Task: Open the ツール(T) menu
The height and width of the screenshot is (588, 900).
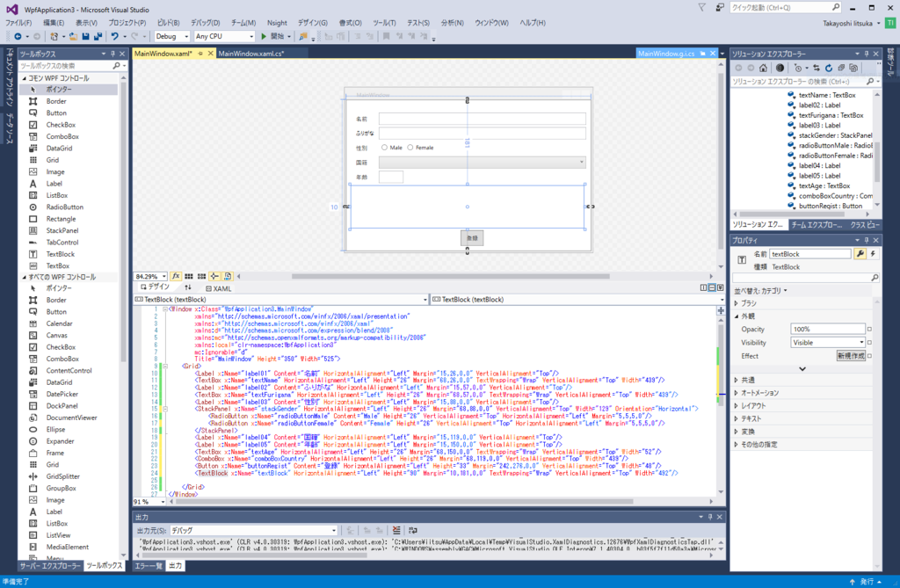Action: tap(384, 23)
